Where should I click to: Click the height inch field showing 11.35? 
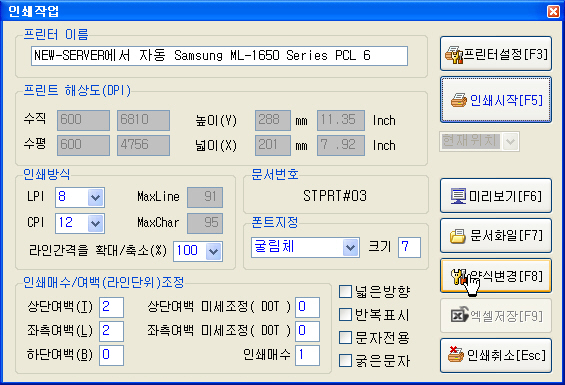tap(341, 120)
